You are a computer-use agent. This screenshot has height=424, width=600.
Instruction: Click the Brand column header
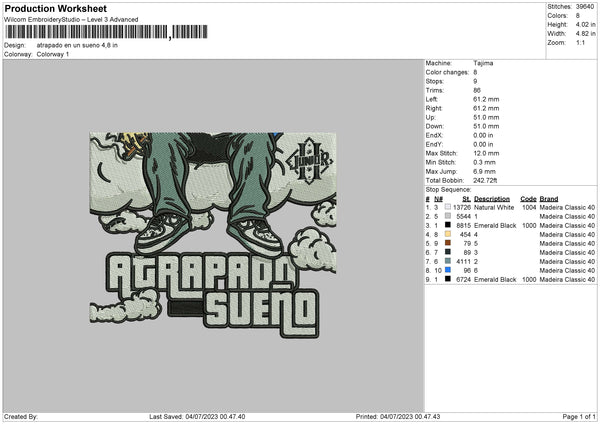[x=549, y=199]
